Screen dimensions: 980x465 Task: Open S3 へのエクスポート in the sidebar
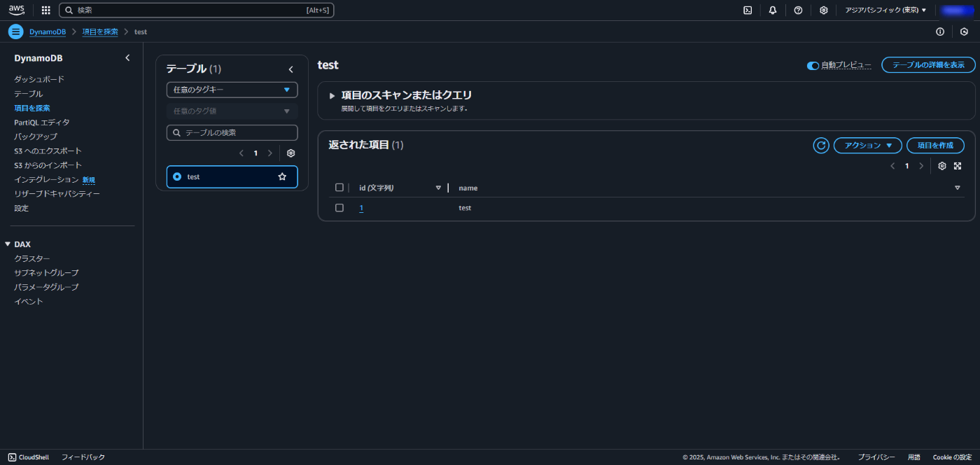48,151
